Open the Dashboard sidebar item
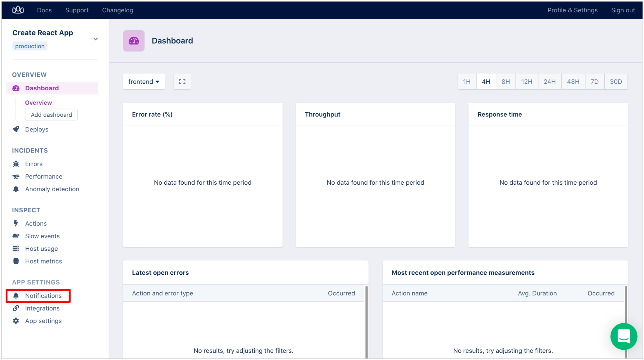This screenshot has width=644, height=360. (52, 88)
